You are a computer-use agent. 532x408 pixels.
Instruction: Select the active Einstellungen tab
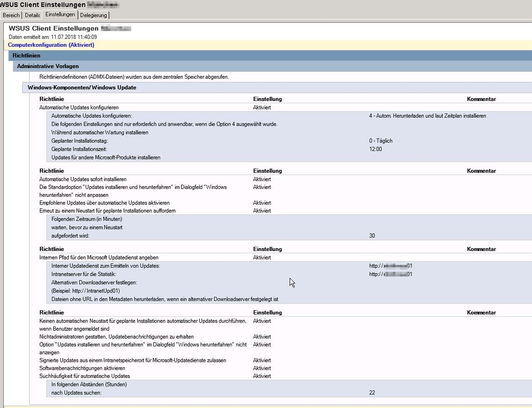pyautogui.click(x=60, y=15)
